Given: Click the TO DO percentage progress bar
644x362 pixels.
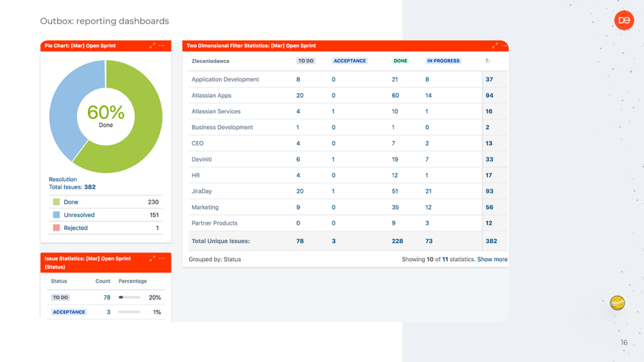Looking at the screenshot, I should click(130, 297).
